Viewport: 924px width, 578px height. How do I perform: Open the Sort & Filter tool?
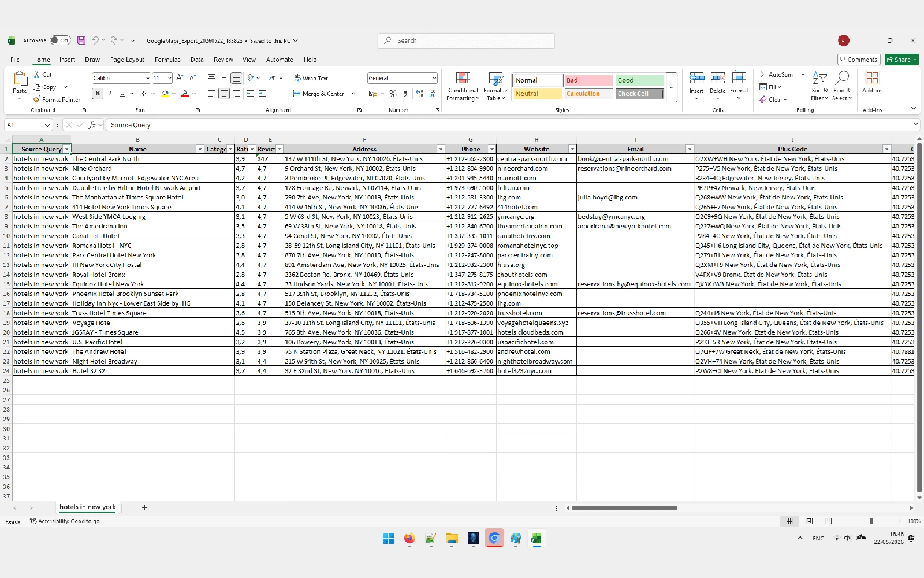[x=819, y=86]
